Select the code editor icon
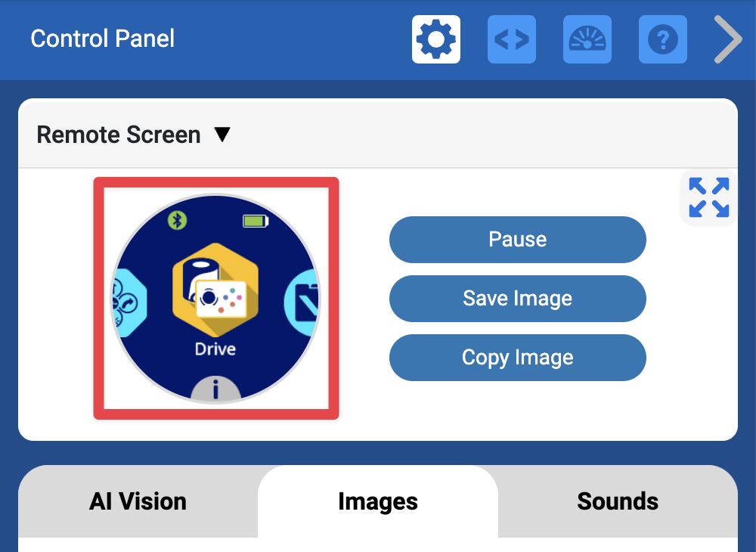Viewport: 756px width, 552px height. point(511,39)
